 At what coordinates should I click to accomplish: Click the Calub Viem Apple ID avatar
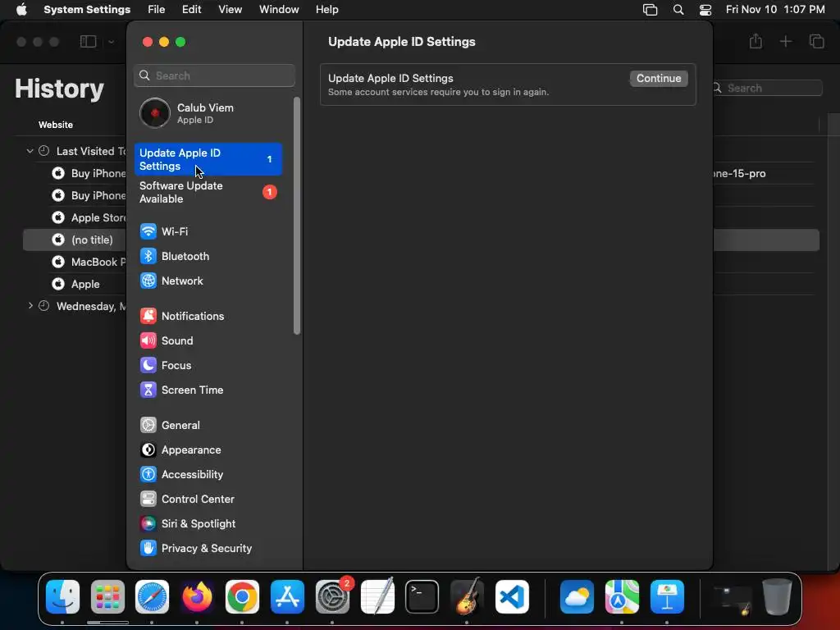tap(155, 113)
